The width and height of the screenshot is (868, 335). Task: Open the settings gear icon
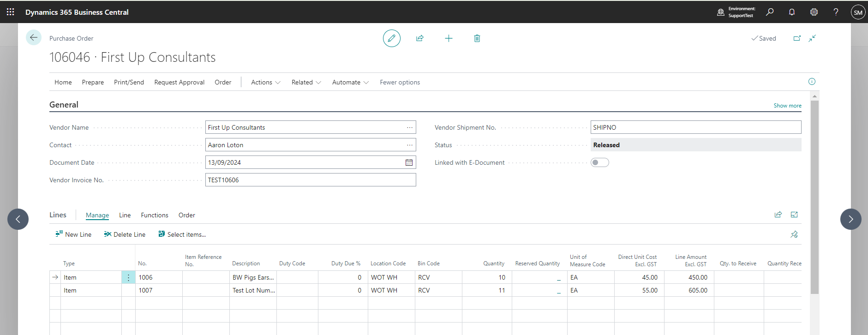tap(814, 12)
